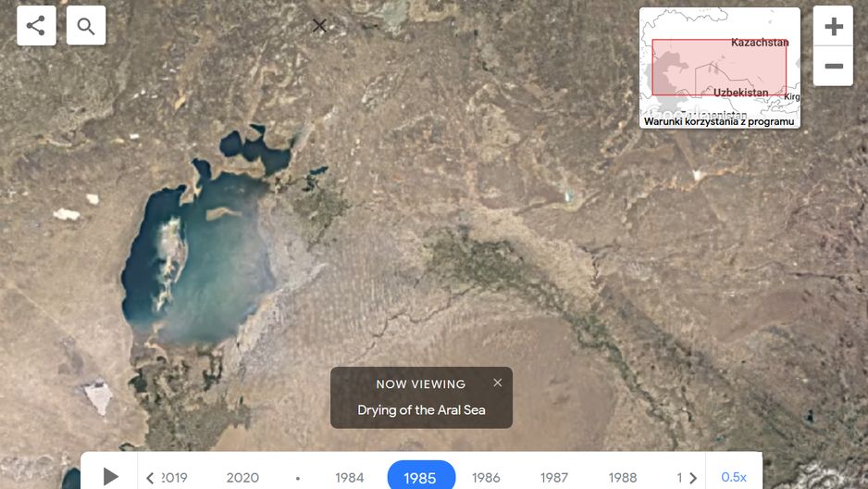Start timelapse with the play button
868x489 pixels.
(111, 476)
